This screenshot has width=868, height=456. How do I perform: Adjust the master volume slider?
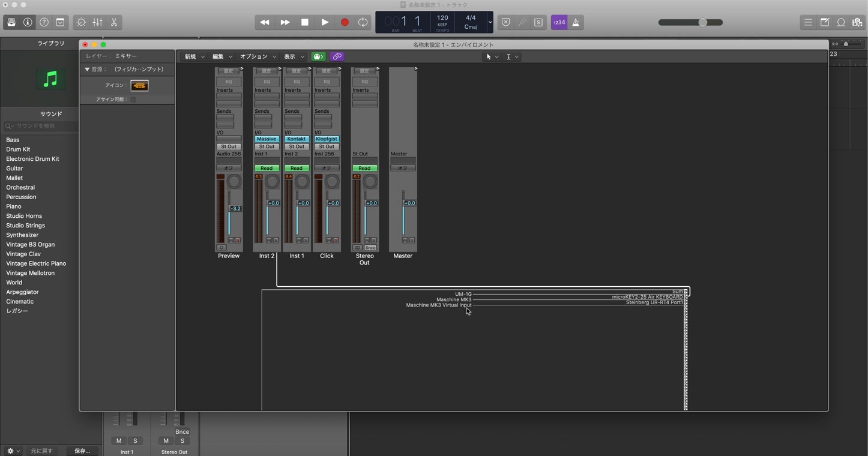(x=690, y=22)
